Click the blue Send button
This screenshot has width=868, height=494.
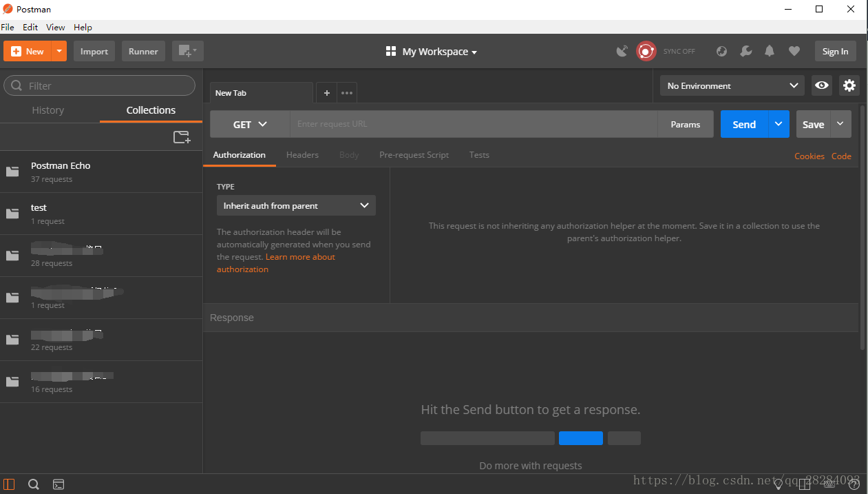[x=744, y=124]
